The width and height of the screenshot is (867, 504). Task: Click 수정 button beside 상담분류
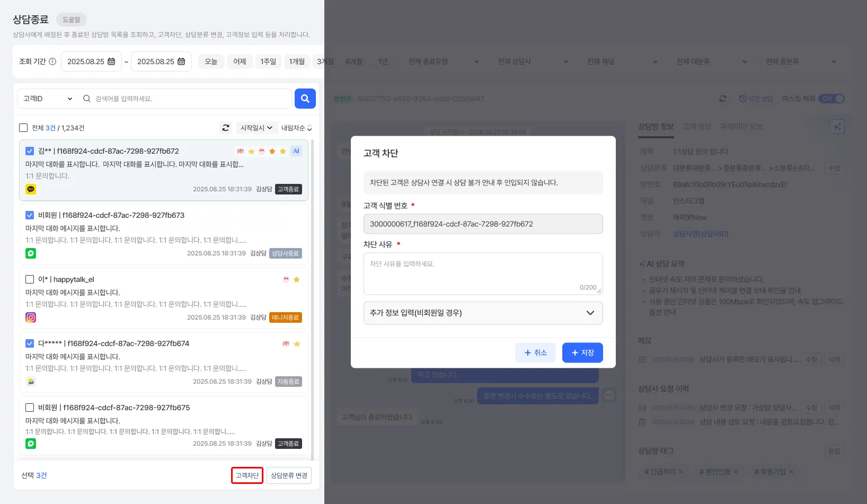pyautogui.click(x=834, y=169)
